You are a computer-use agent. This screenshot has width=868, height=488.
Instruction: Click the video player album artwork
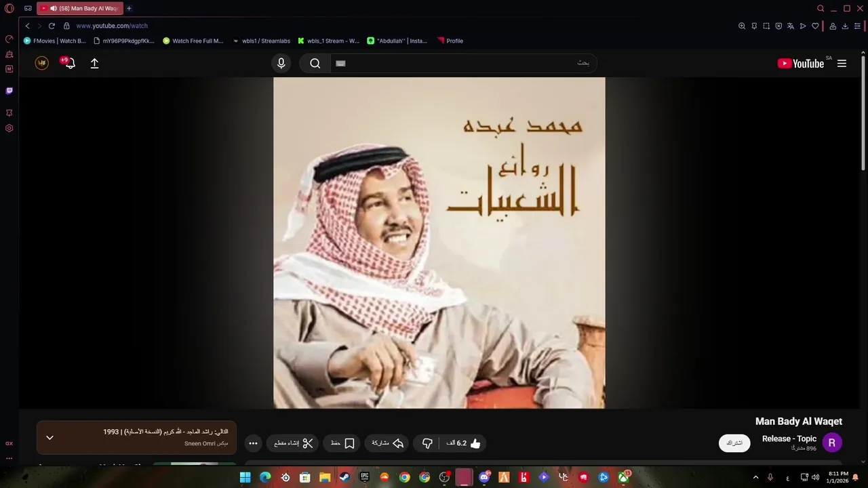pyautogui.click(x=439, y=243)
